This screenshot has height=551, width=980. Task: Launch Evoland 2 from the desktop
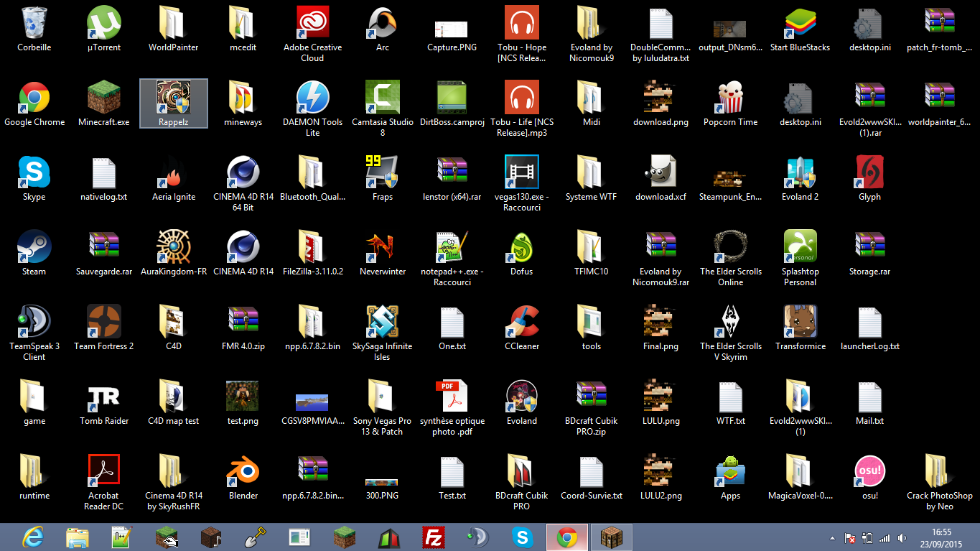[800, 178]
